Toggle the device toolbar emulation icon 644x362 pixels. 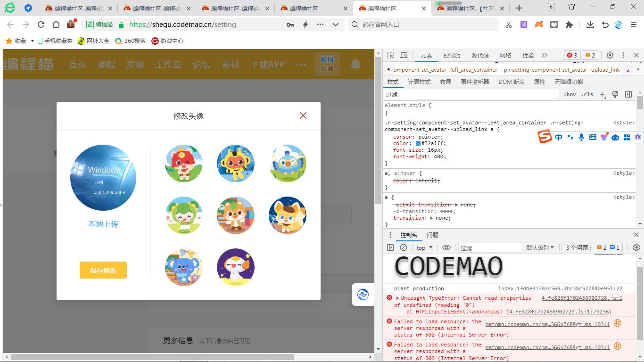(404, 55)
